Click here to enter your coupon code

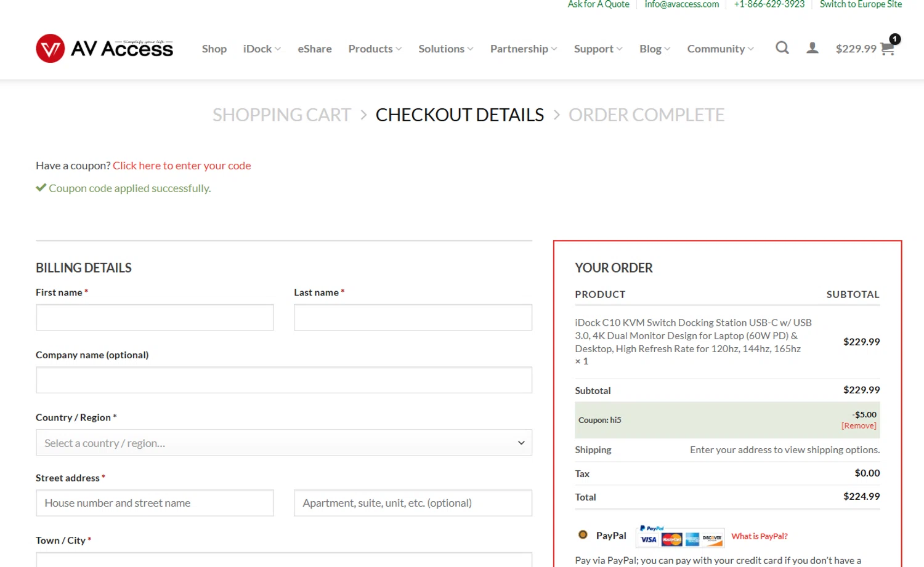click(x=182, y=166)
